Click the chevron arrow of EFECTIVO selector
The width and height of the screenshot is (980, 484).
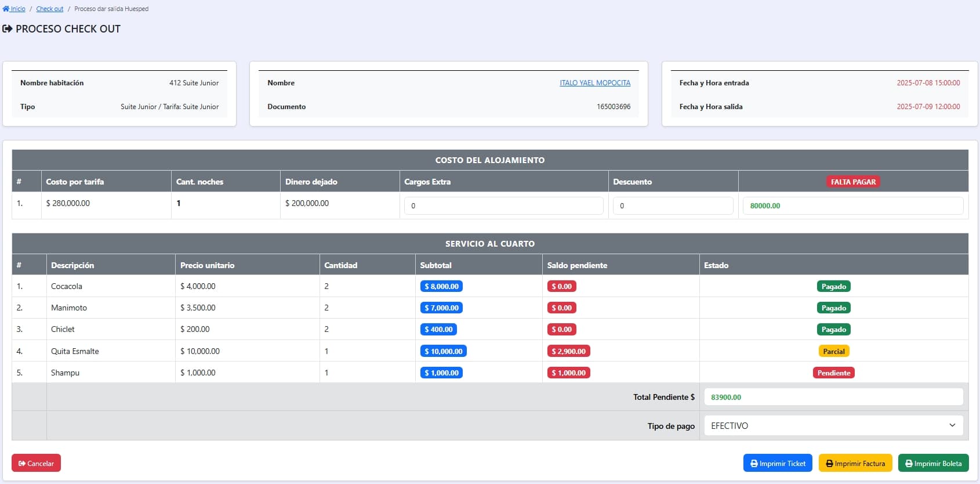952,425
